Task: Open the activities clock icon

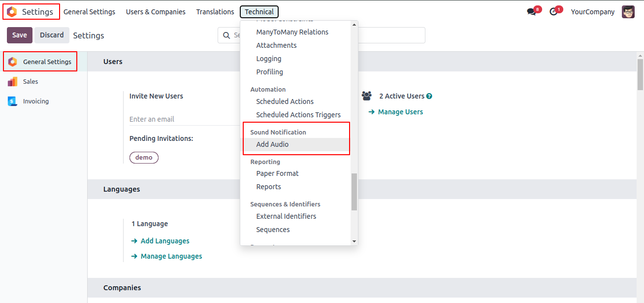Action: (553, 12)
